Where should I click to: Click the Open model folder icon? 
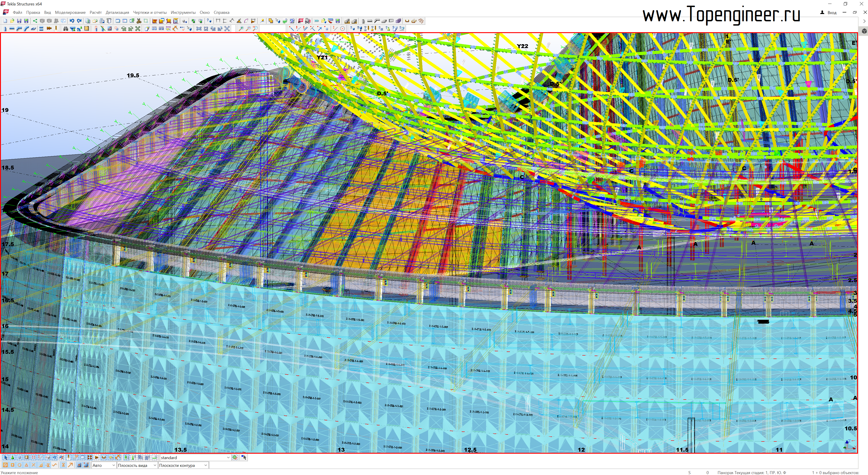12,21
